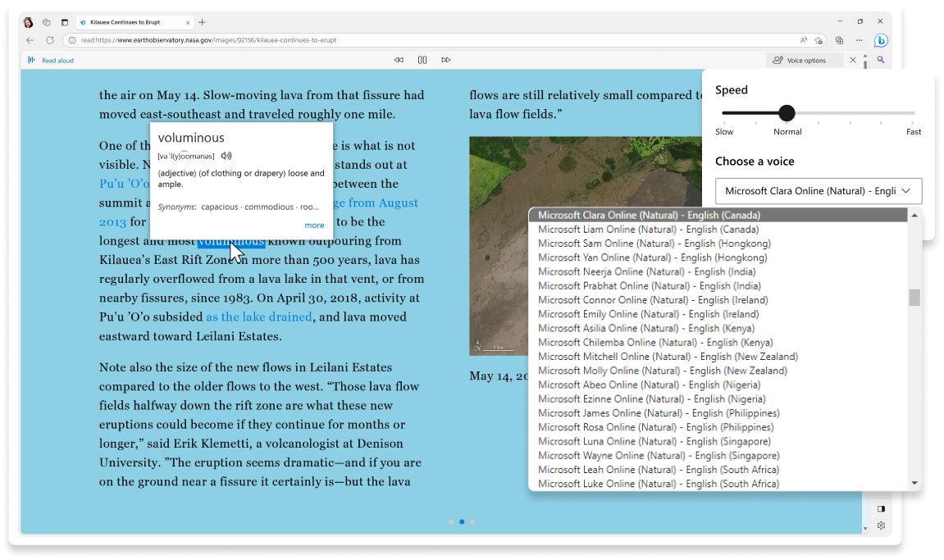Open the Bing chat sidebar icon

click(x=881, y=40)
